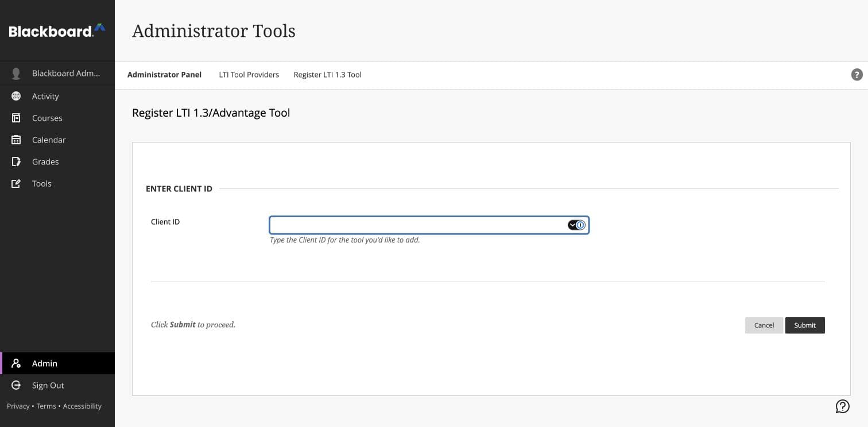This screenshot has width=868, height=427.
Task: Go to Administrator Panel breadcrumb
Action: pos(164,75)
